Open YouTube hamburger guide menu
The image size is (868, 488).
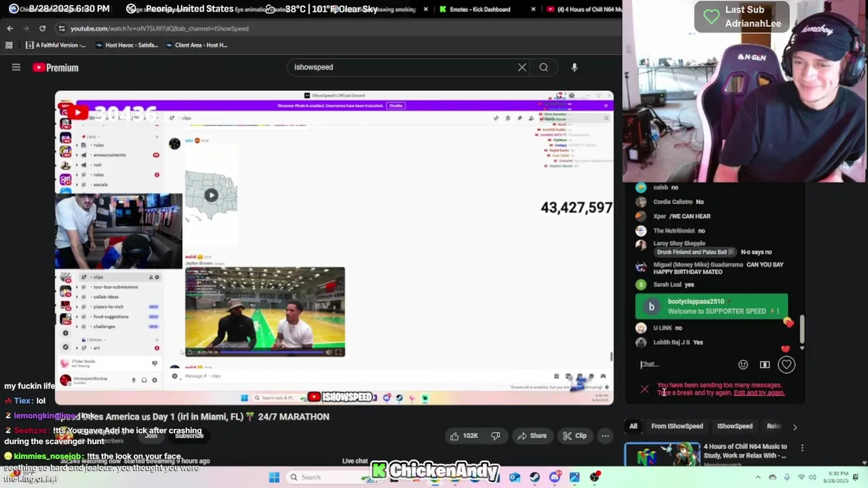tap(16, 67)
